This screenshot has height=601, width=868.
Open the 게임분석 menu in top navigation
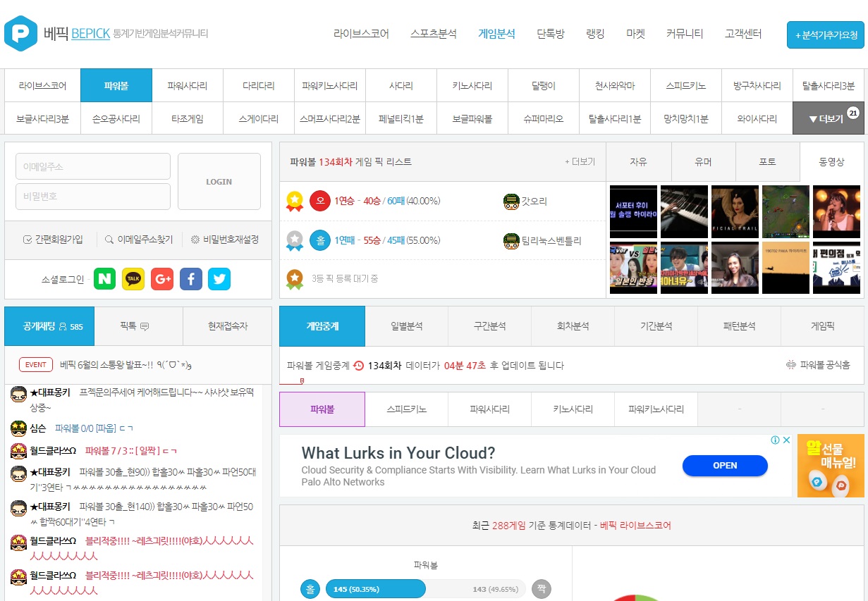(x=496, y=33)
